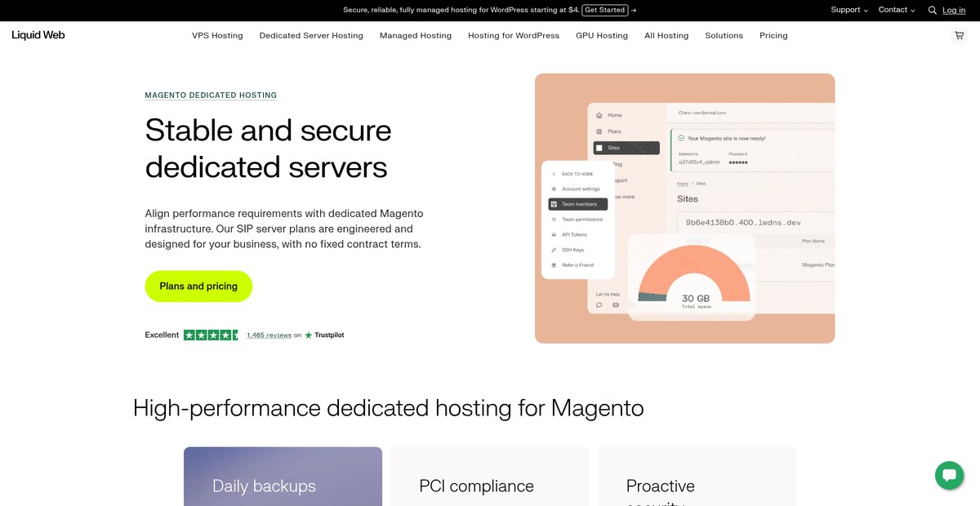Click the Trustpilot star logo
Screen dimensions: 980x506
324,335
